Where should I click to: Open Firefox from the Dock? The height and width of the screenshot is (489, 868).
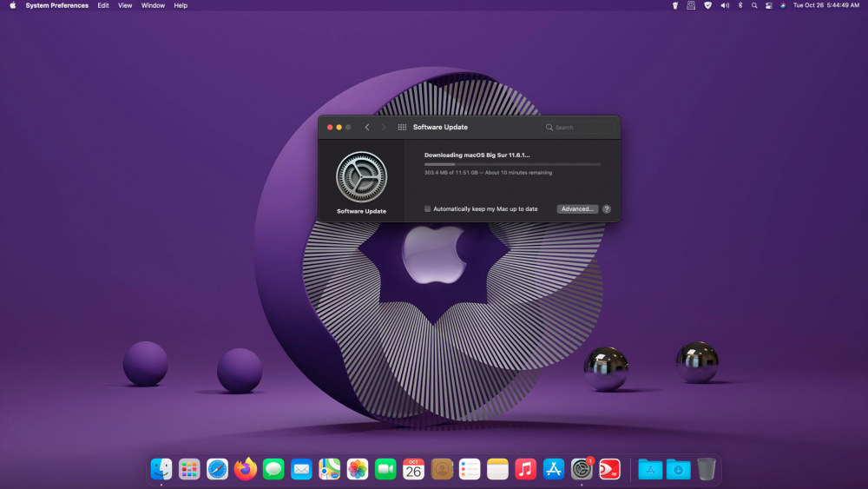pos(246,469)
